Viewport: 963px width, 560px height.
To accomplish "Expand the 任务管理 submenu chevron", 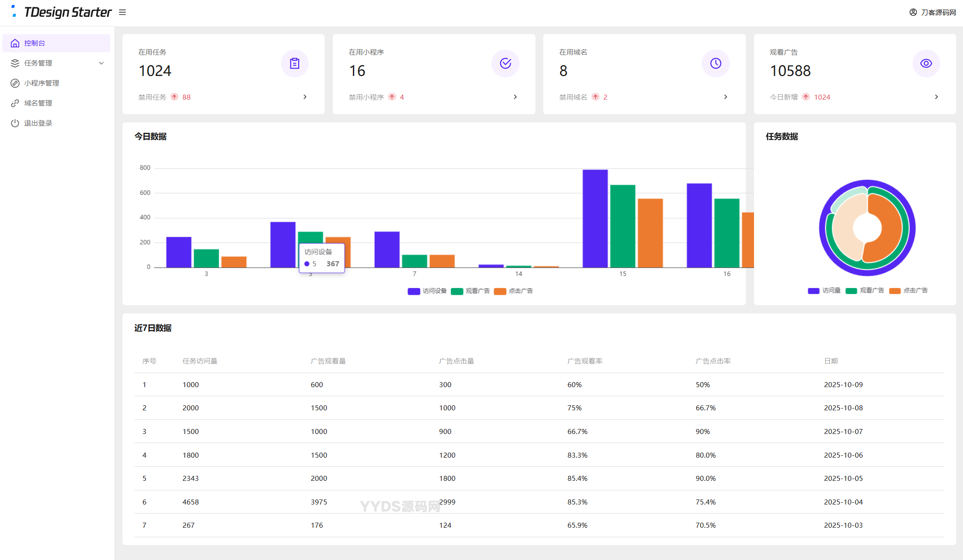I will [101, 63].
